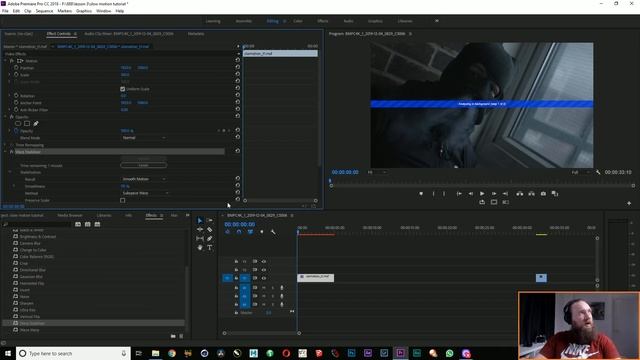Open zoom level Fit dropdown

point(377,172)
